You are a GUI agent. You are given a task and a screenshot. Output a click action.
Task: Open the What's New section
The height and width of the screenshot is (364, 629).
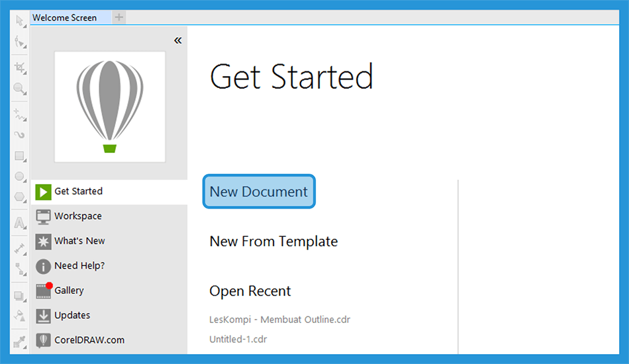(x=109, y=241)
